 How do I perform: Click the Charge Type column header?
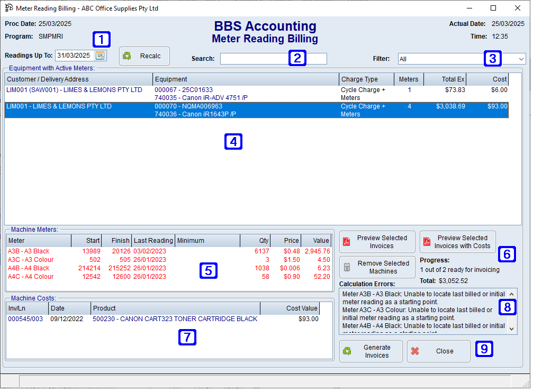366,79
